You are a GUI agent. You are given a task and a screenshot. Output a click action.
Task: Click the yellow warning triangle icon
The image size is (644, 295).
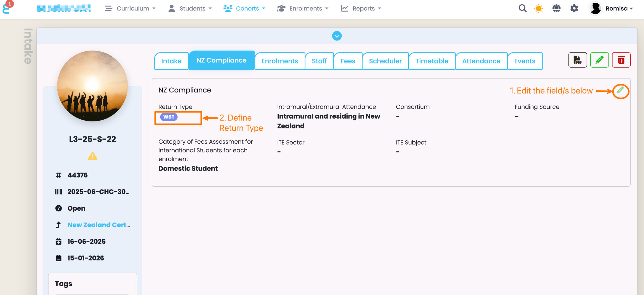92,156
